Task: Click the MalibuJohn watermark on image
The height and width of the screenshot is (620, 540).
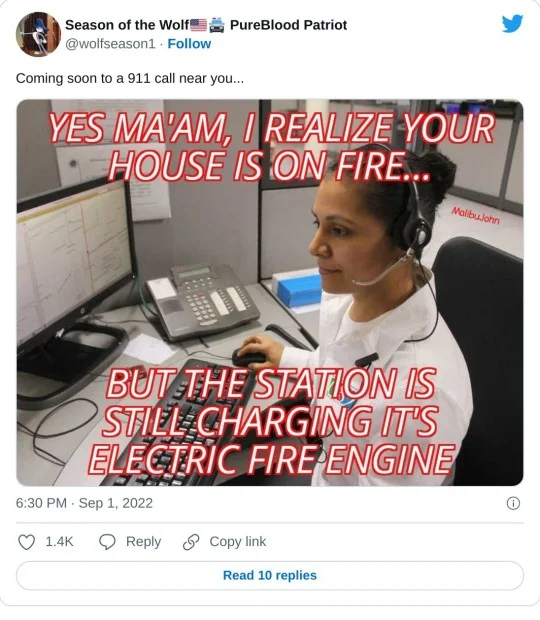Action: 476,215
